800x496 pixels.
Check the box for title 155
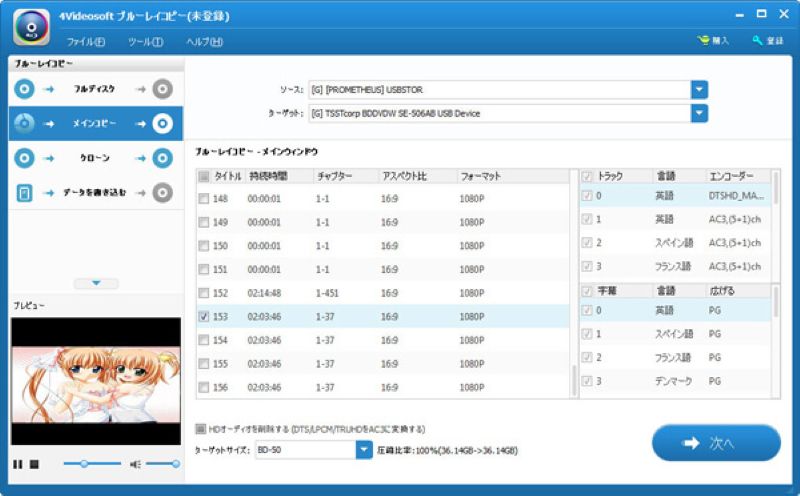[204, 363]
